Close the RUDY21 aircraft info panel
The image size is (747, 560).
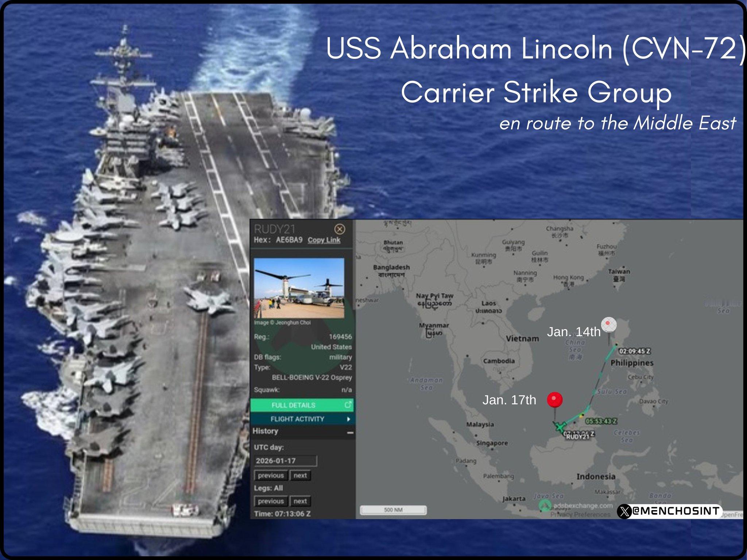tap(339, 229)
